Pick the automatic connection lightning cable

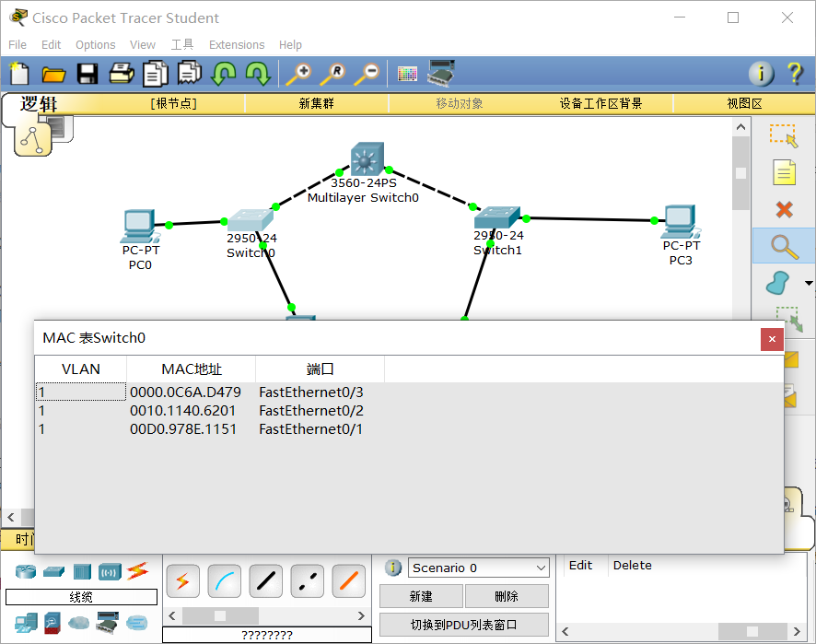coord(182,581)
